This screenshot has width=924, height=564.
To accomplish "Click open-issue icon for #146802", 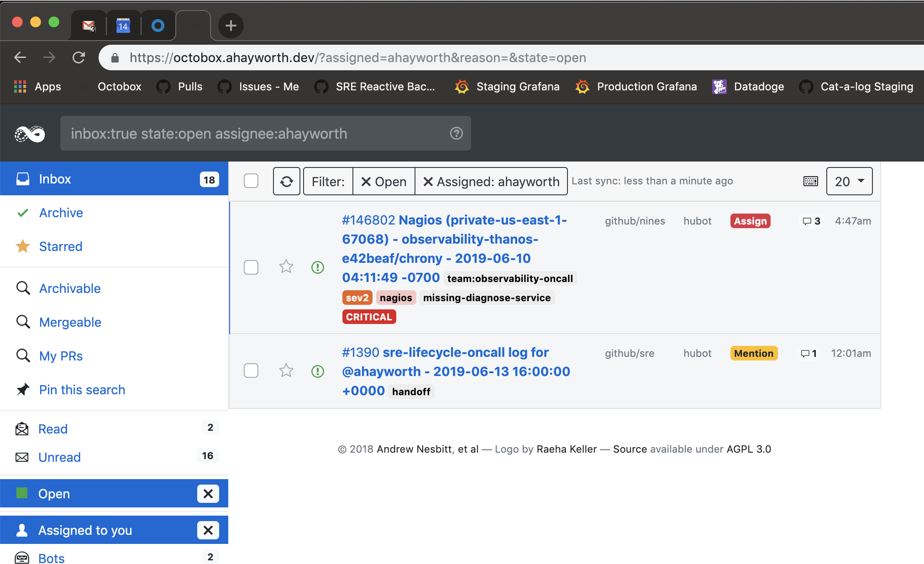I will coord(318,267).
